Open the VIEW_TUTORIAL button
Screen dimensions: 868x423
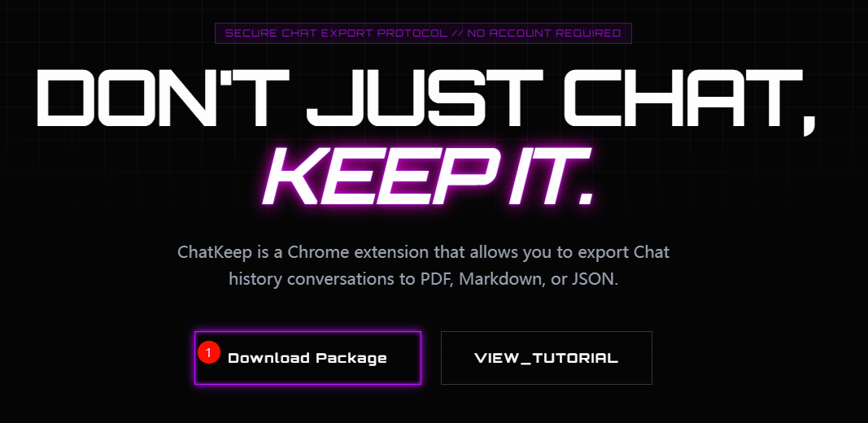click(546, 358)
